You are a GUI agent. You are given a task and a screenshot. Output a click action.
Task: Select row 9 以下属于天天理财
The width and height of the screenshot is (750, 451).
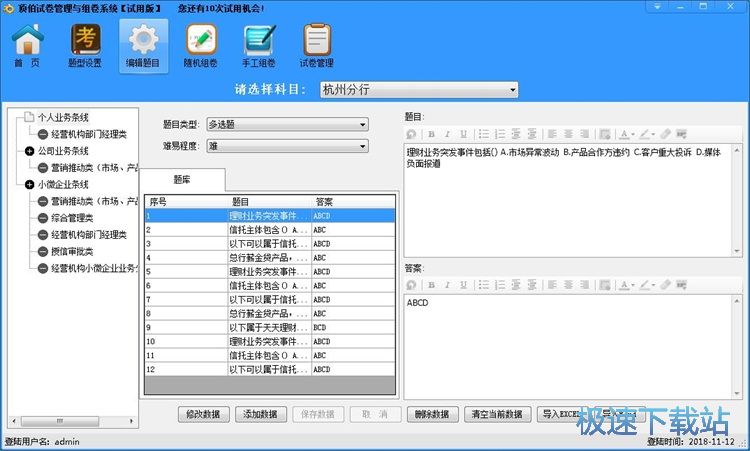tap(270, 328)
